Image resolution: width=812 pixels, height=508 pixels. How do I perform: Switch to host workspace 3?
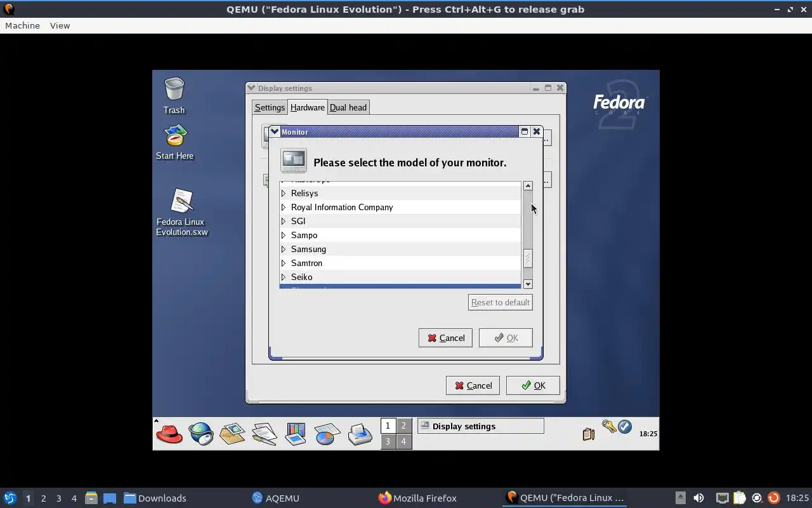click(x=58, y=498)
